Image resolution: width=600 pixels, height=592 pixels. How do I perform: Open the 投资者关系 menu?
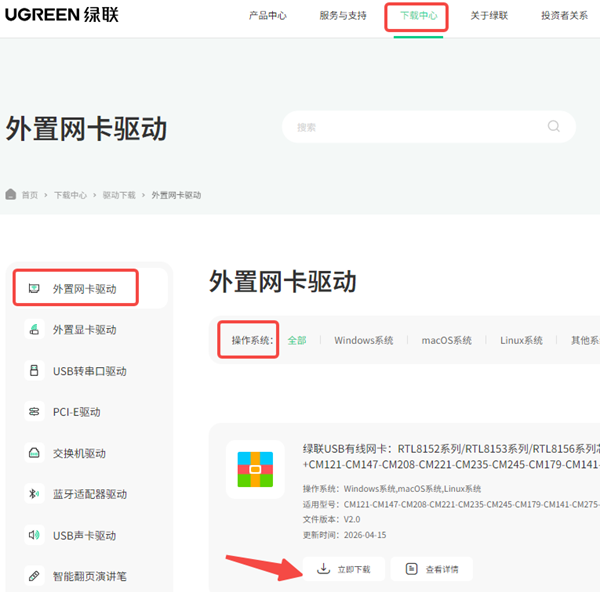coord(564,16)
